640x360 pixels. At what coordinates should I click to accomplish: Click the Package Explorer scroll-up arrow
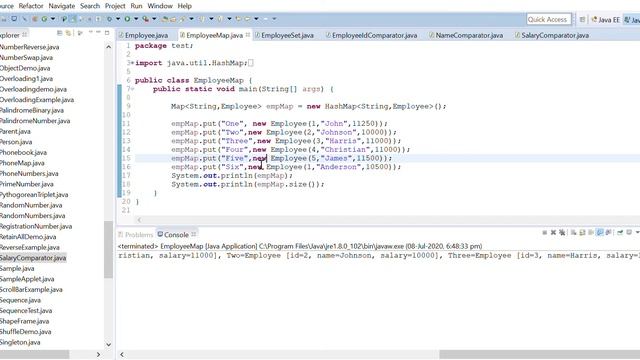pos(109,47)
